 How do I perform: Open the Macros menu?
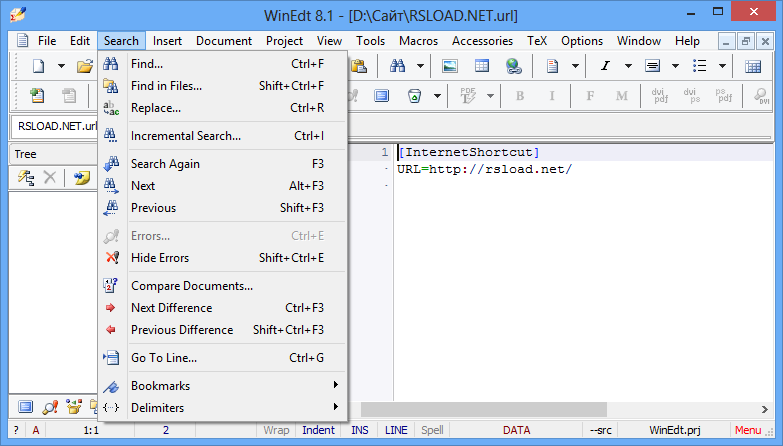pos(418,41)
